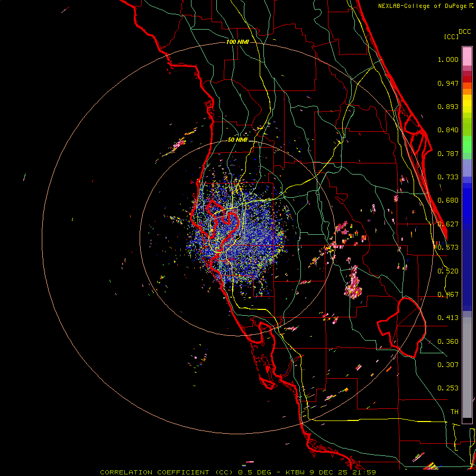The image size is (476, 476).
Task: Click the 0.413 color scale label
Action: (x=448, y=318)
